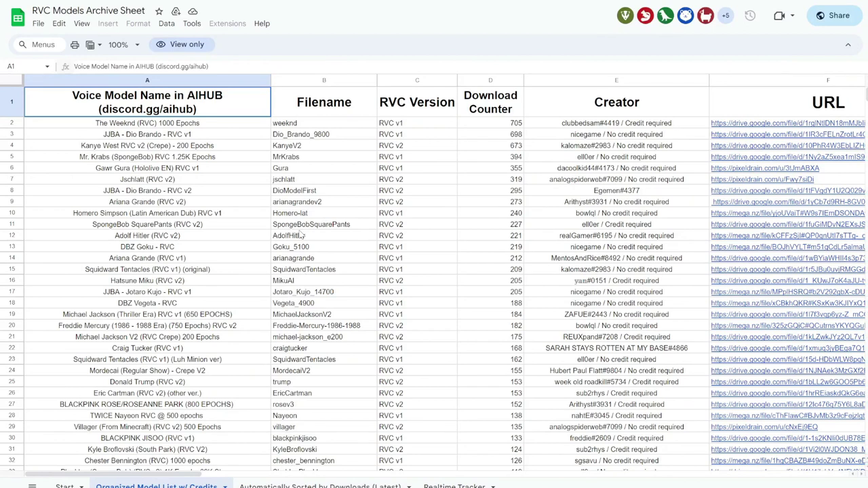Show the +5 additional viewers
This screenshot has width=868, height=488.
pyautogui.click(x=725, y=16)
